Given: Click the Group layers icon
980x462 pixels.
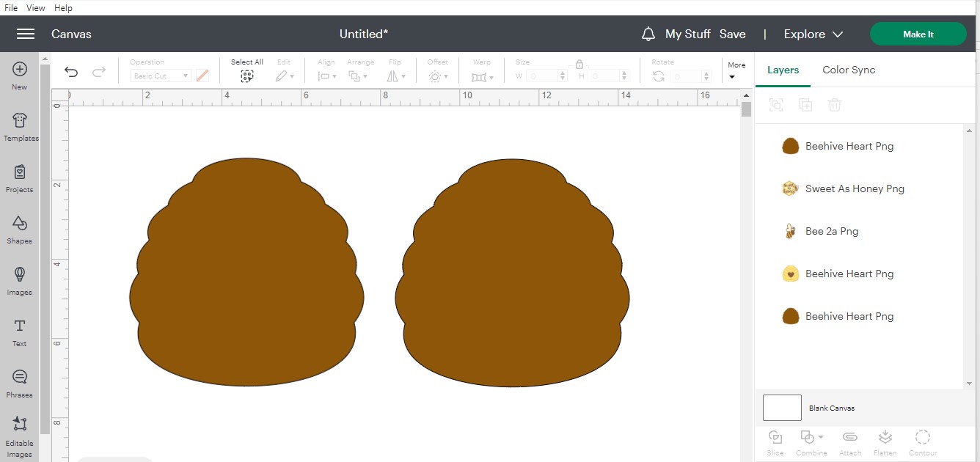Looking at the screenshot, I should click(x=776, y=105).
